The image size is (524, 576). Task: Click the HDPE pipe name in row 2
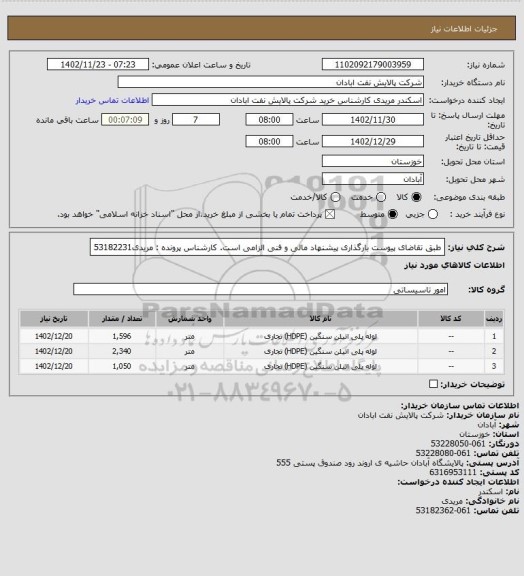coord(320,351)
